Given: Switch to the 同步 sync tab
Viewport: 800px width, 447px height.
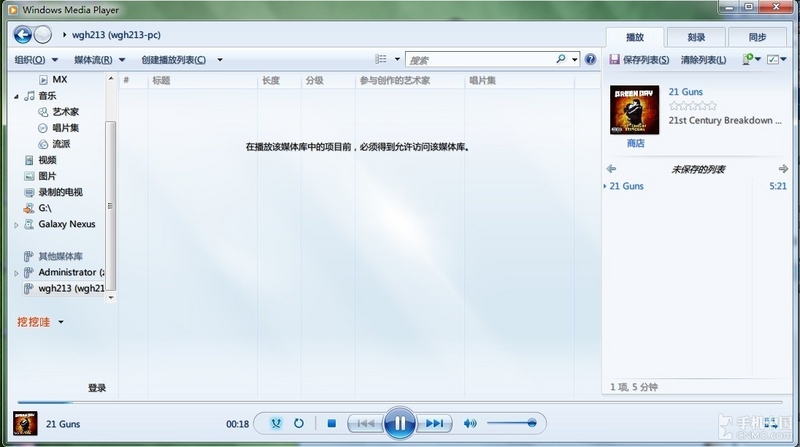Looking at the screenshot, I should tap(758, 37).
